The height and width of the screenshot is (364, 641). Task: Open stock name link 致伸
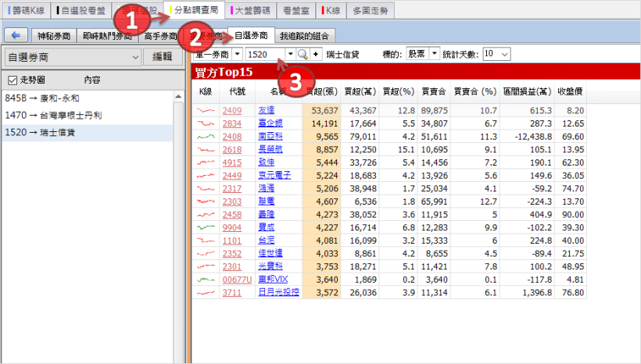pyautogui.click(x=266, y=162)
